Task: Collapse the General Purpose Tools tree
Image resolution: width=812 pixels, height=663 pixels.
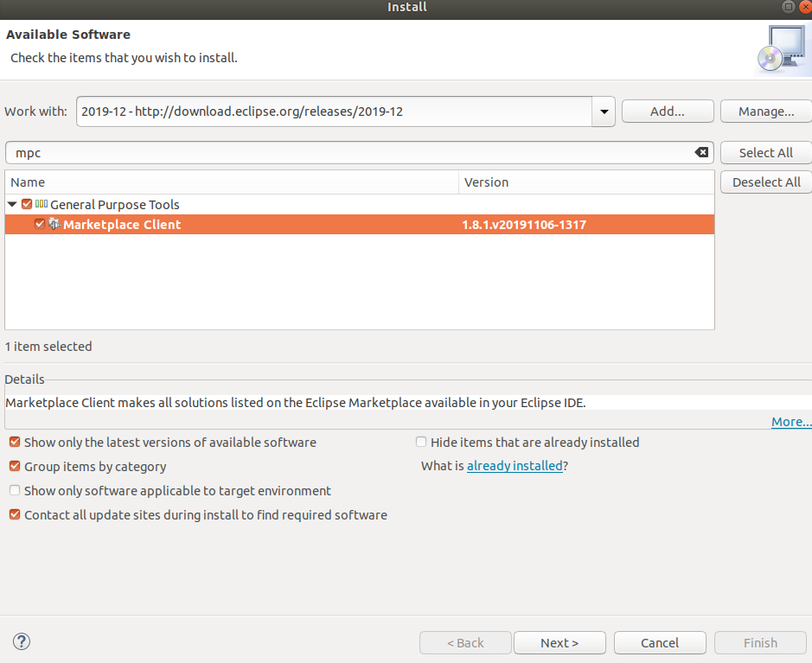Action: (x=11, y=204)
